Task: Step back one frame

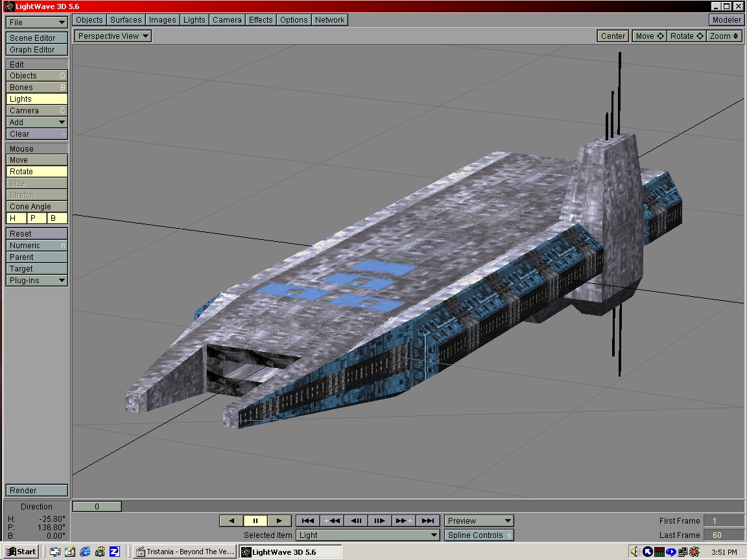Action: click(356, 520)
